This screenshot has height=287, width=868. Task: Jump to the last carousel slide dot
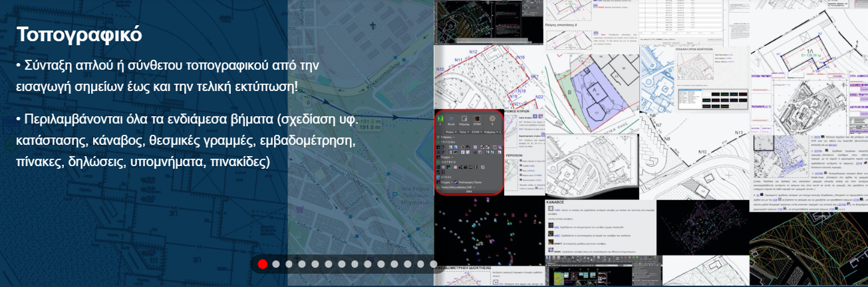coord(433,264)
